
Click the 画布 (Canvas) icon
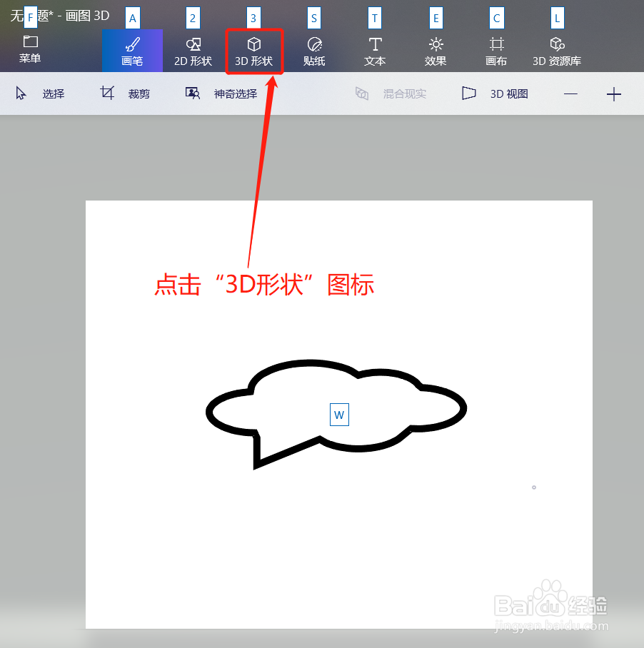point(495,50)
